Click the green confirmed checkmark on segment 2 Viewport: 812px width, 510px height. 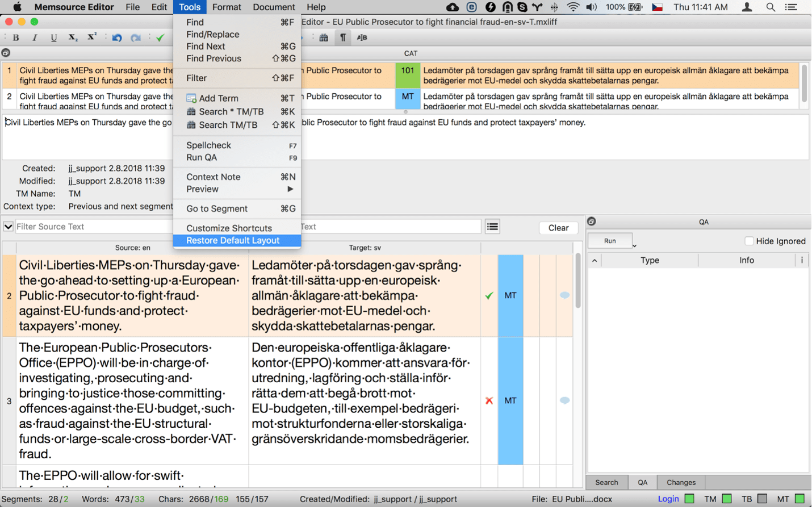489,295
